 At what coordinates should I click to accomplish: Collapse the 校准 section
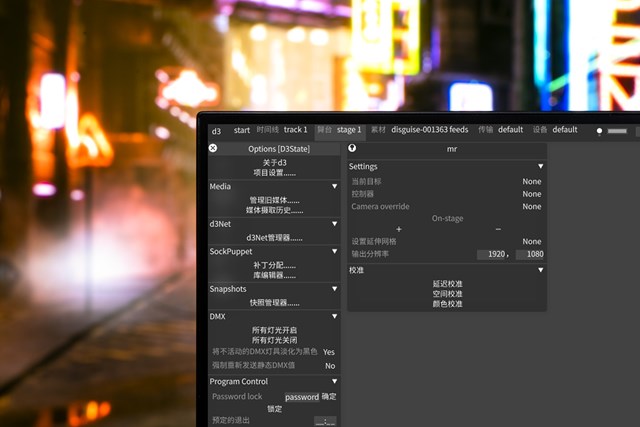tap(540, 270)
